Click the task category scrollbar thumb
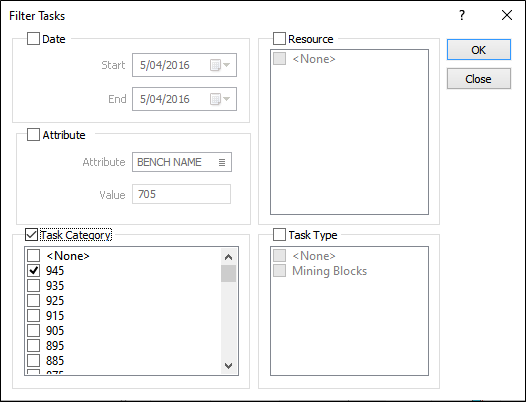The image size is (526, 402). (x=228, y=273)
